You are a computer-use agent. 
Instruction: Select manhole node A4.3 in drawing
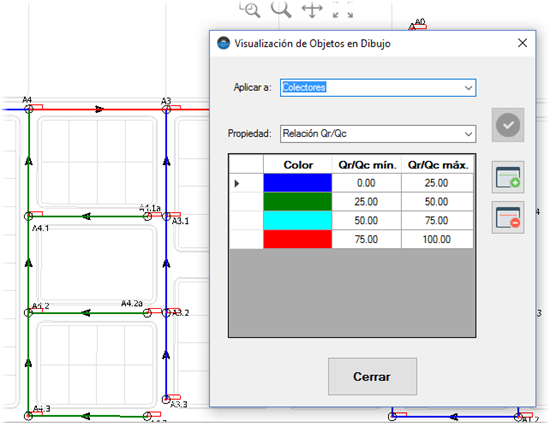click(x=28, y=416)
